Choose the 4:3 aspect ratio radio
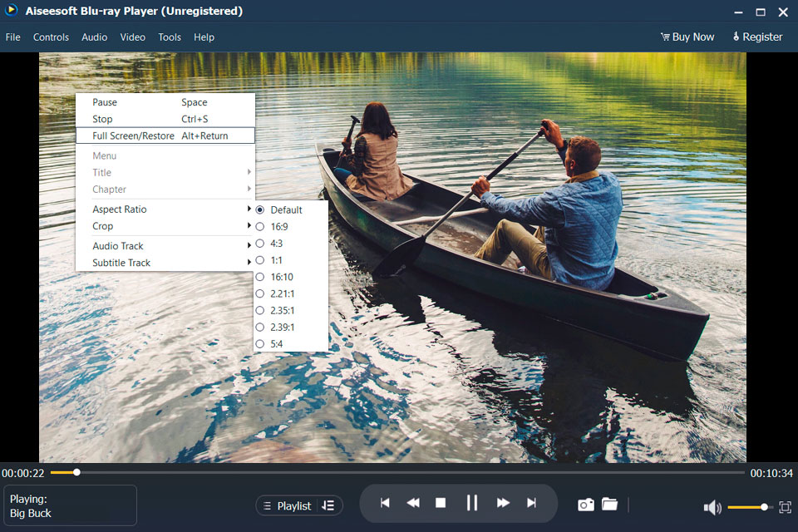Image resolution: width=798 pixels, height=532 pixels. pyautogui.click(x=277, y=244)
